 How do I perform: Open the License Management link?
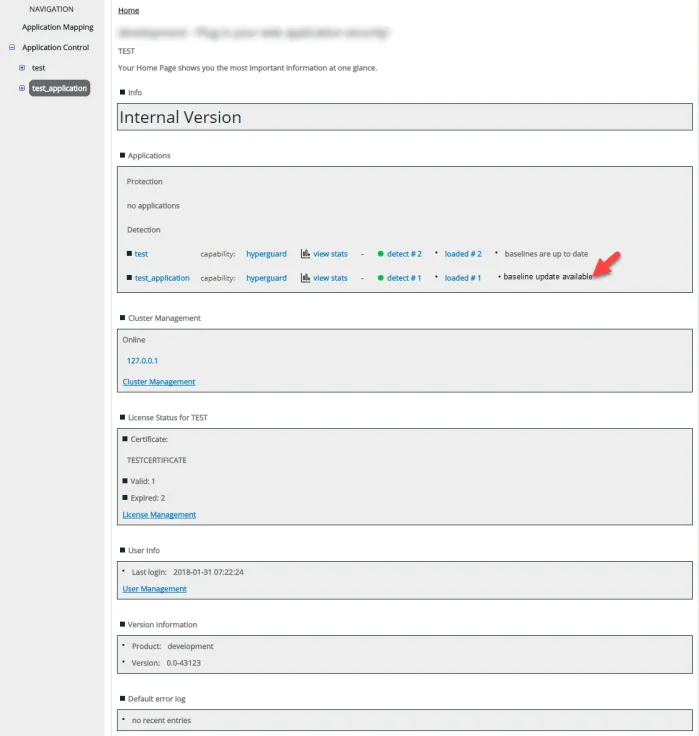[x=159, y=514]
